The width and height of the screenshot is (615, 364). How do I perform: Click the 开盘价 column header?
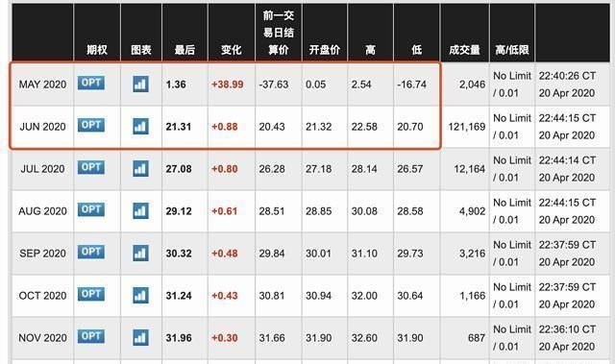point(325,50)
